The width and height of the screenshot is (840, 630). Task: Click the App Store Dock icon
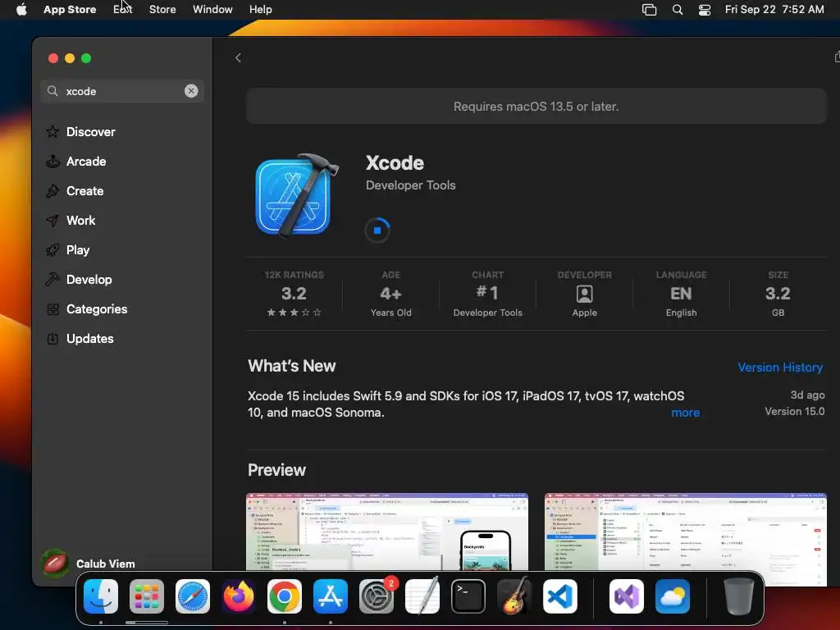331,596
